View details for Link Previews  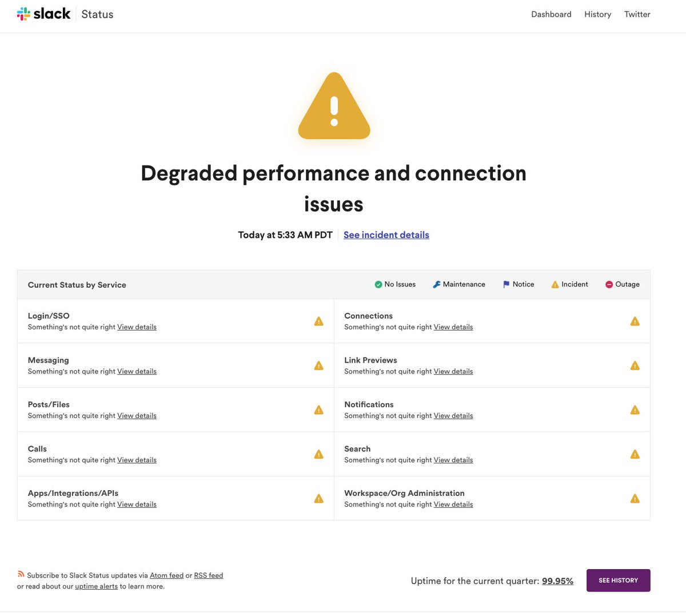[453, 371]
